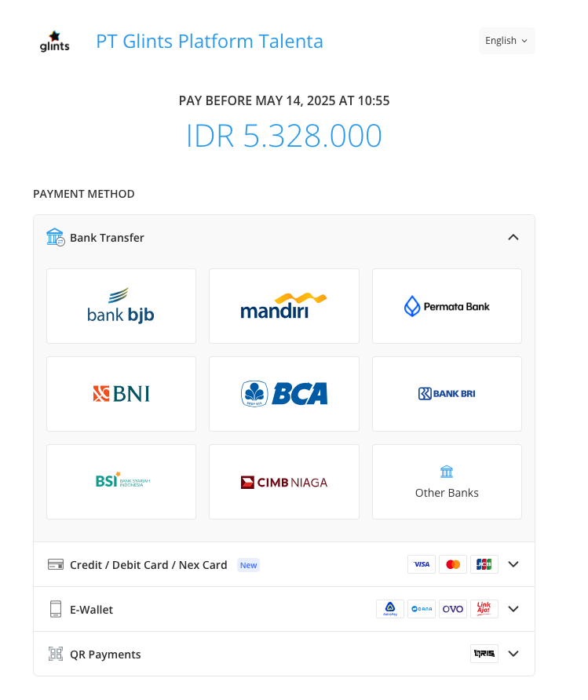This screenshot has height=700, width=588.
Task: Click the E-Wallet phone icon
Action: (56, 609)
